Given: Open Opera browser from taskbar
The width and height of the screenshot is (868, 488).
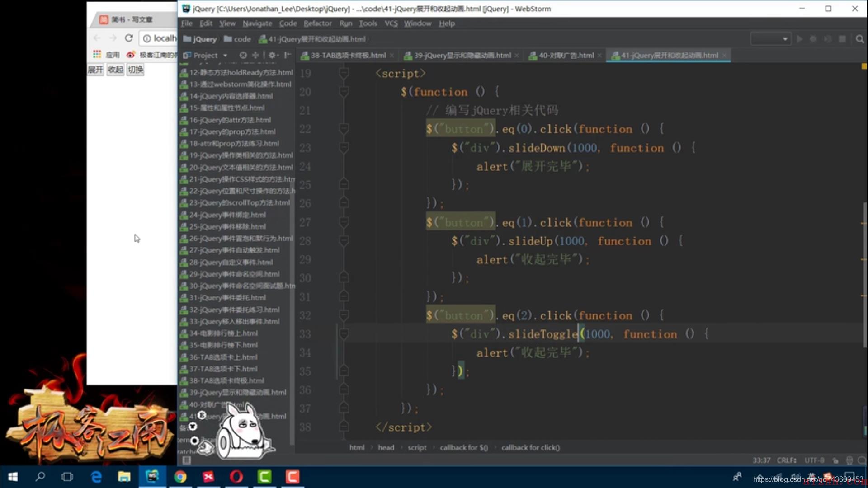Looking at the screenshot, I should tap(236, 477).
